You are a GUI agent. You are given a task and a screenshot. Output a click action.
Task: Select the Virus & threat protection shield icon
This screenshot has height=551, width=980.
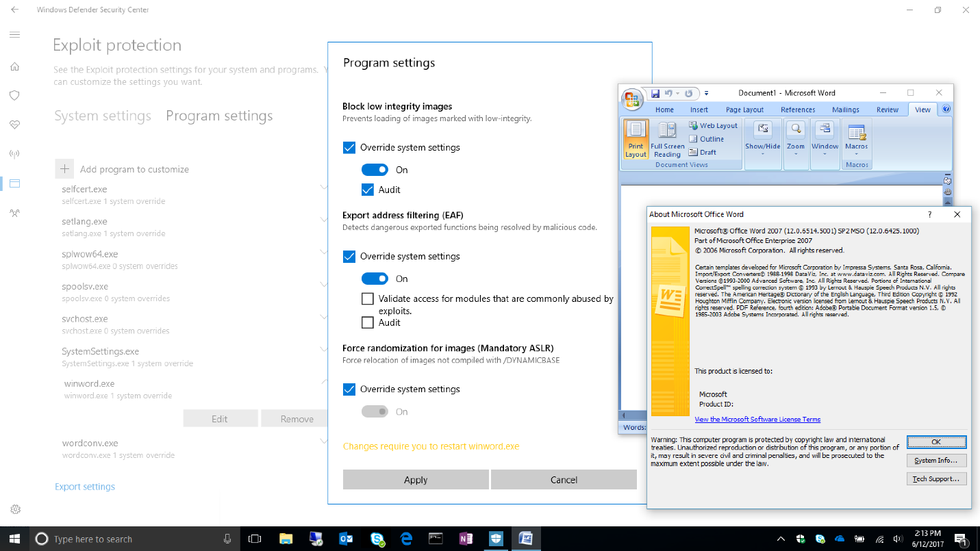[14, 95]
